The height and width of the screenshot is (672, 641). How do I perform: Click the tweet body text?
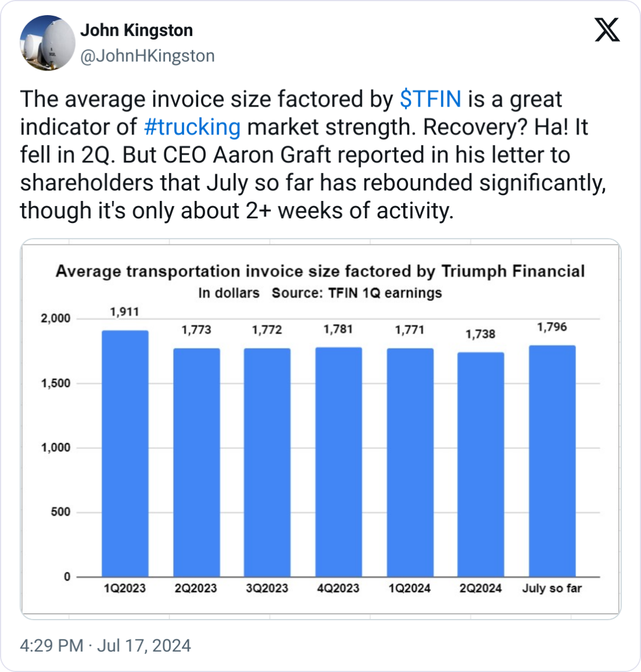pos(312,155)
